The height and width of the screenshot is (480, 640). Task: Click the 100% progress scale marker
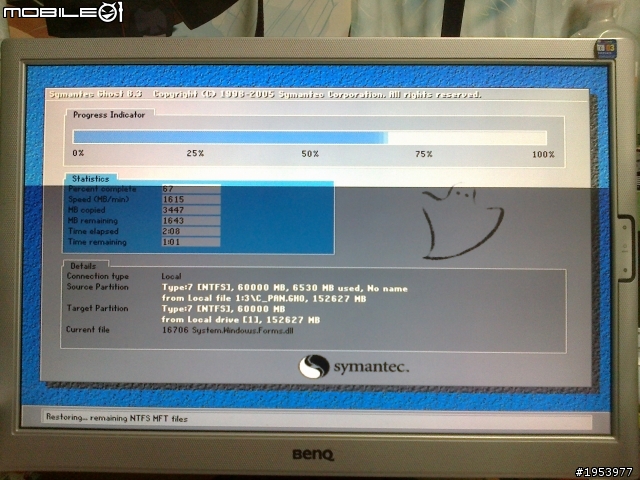pyautogui.click(x=543, y=154)
